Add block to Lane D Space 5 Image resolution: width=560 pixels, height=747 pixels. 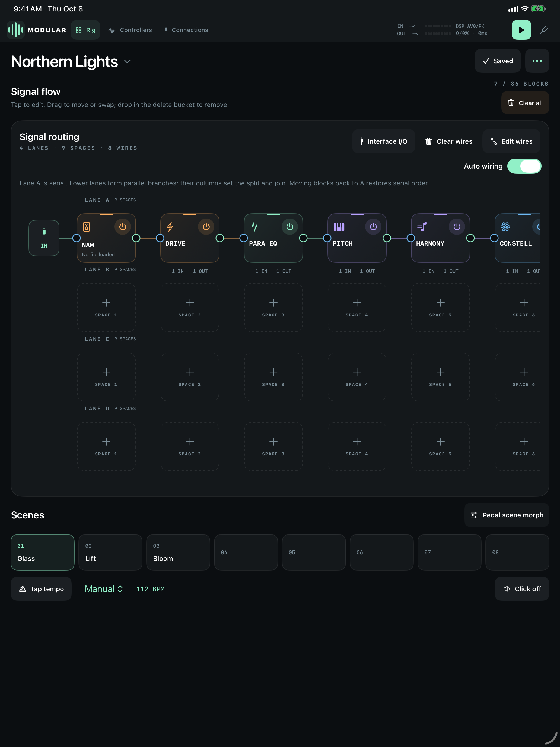[x=441, y=447]
